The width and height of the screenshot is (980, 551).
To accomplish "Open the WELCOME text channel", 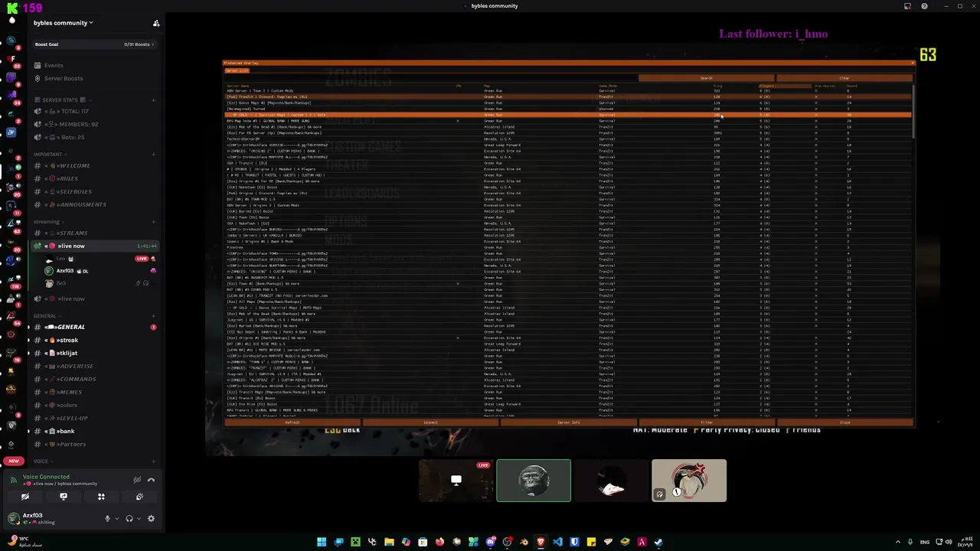I will (95, 165).
